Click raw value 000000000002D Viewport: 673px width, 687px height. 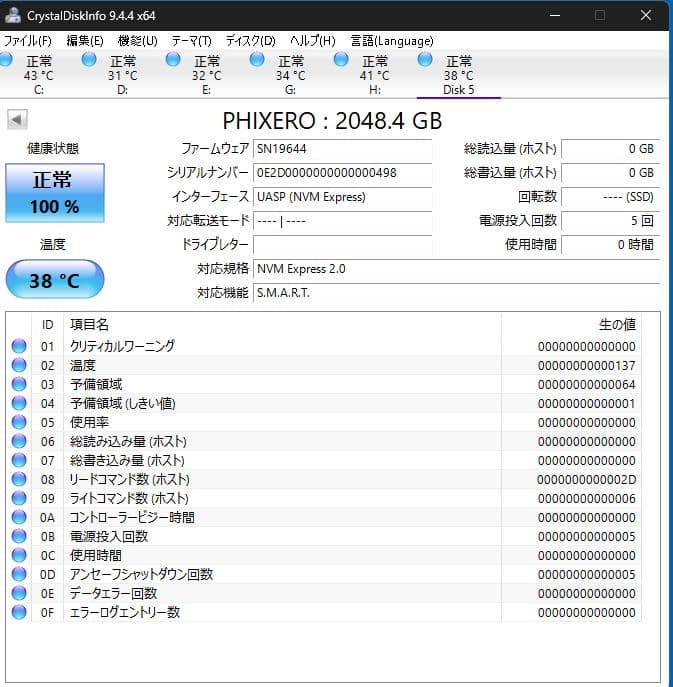586,479
